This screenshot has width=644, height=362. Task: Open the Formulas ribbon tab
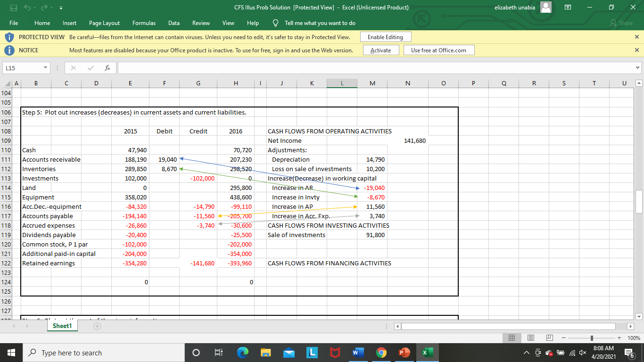point(144,23)
